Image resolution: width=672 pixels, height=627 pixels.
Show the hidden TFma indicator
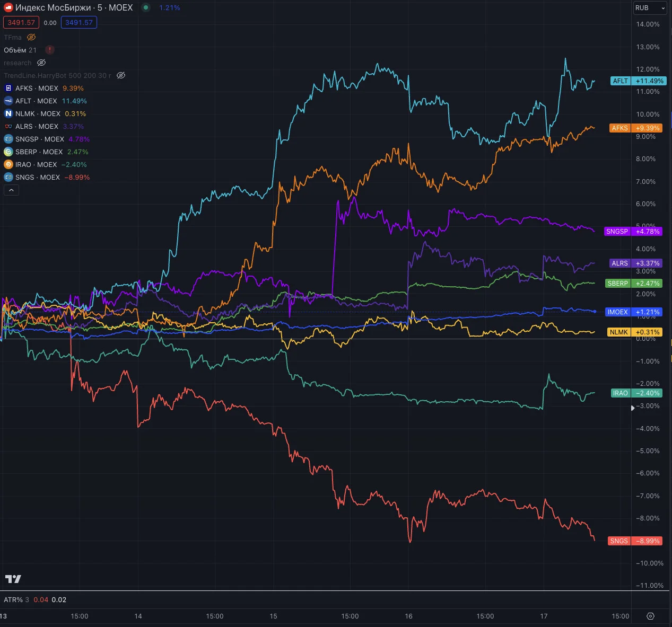(31, 37)
